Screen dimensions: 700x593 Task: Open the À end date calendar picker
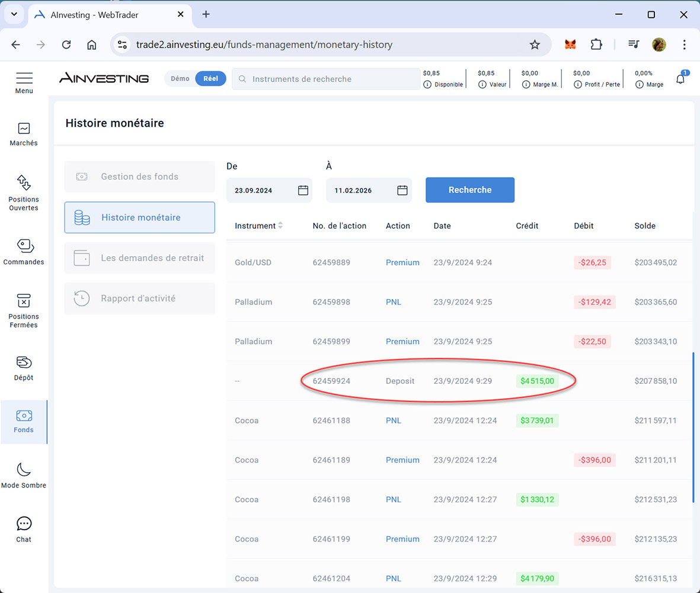click(402, 190)
